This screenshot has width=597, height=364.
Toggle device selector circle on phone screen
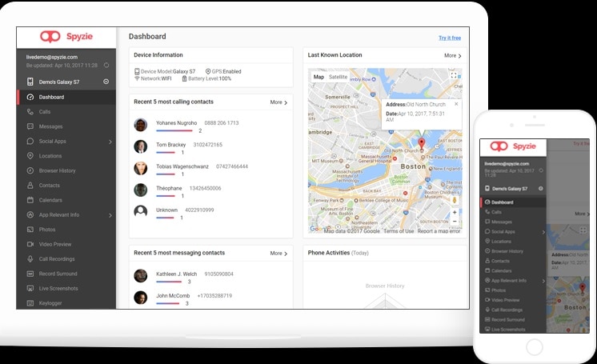click(541, 189)
